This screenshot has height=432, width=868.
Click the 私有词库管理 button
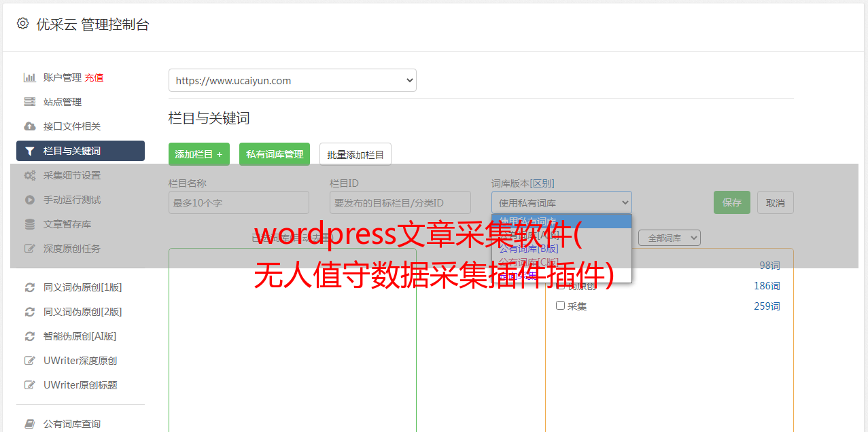275,154
